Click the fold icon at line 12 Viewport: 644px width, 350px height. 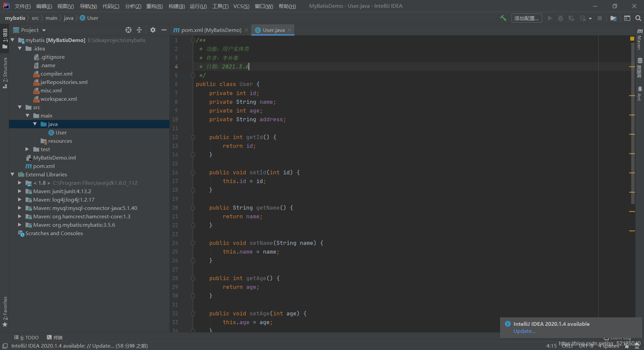tap(193, 137)
